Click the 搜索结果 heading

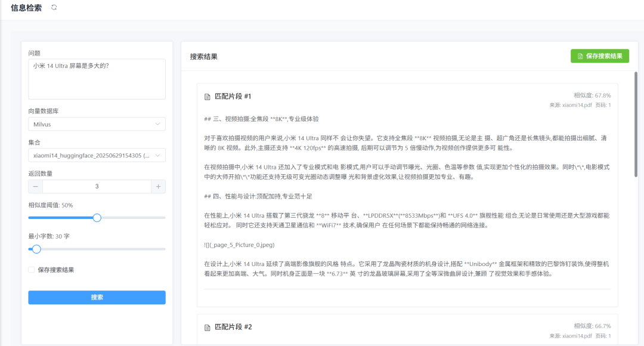tap(204, 57)
